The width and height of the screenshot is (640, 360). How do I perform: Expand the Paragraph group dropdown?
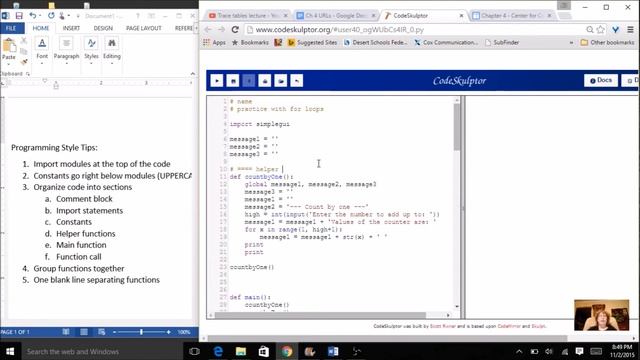(x=66, y=63)
